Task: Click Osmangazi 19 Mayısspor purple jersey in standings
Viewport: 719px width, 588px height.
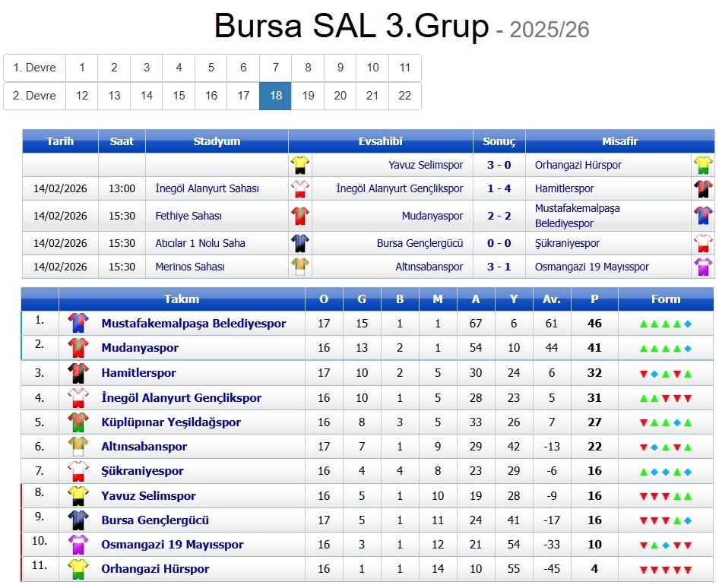Action: pyautogui.click(x=78, y=545)
